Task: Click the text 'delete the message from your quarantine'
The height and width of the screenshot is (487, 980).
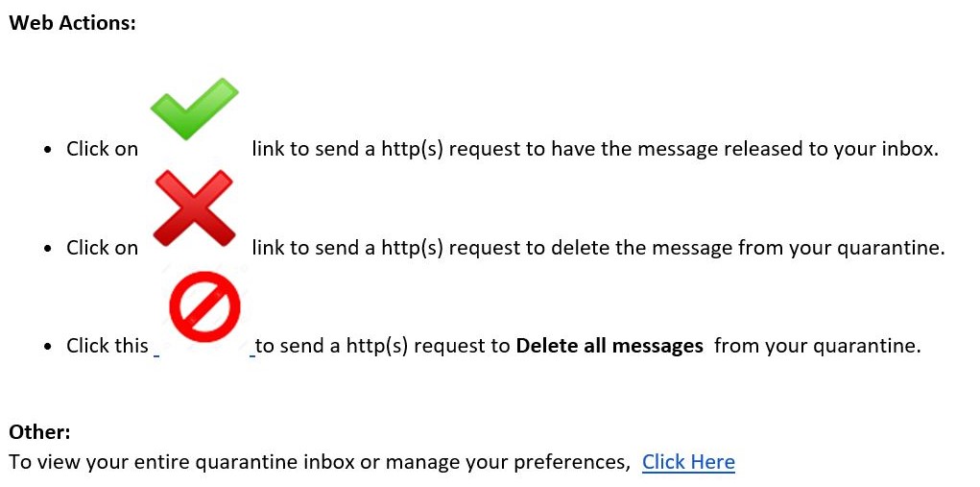Action: (x=748, y=248)
